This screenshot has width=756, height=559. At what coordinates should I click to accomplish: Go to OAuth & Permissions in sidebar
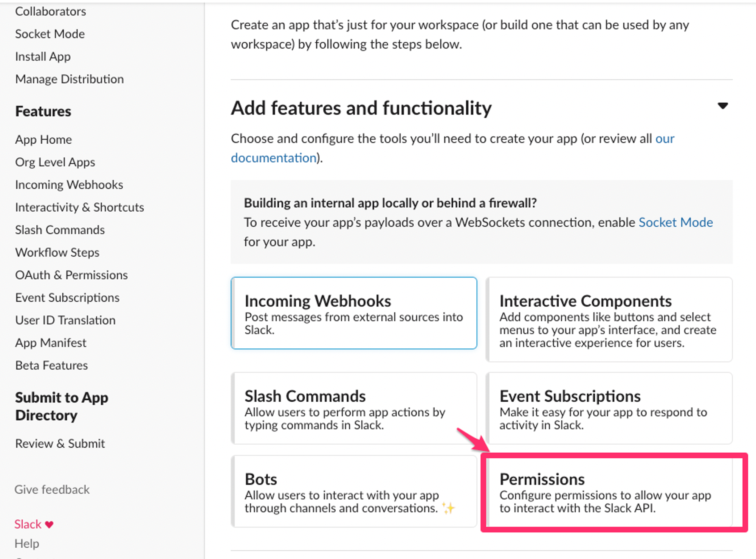(x=71, y=275)
